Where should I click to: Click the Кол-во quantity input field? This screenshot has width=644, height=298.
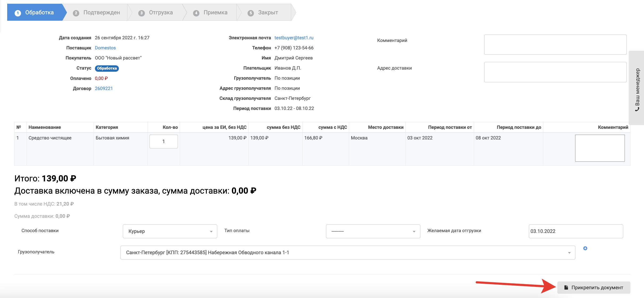point(164,142)
